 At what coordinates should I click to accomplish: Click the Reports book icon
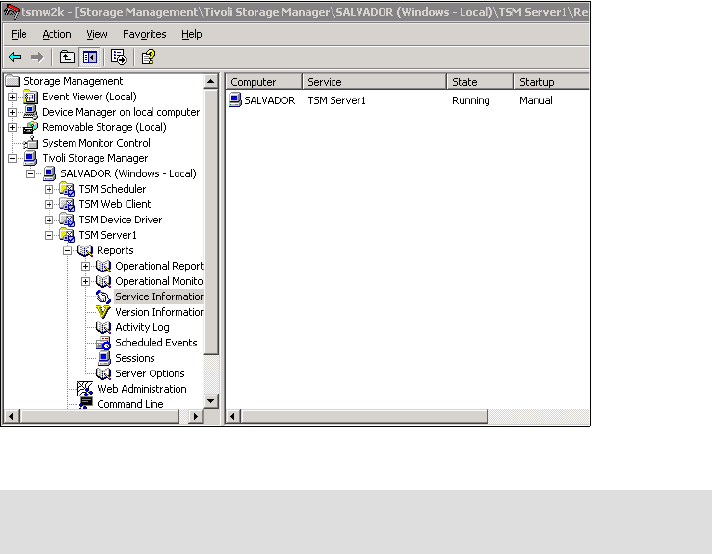click(85, 251)
